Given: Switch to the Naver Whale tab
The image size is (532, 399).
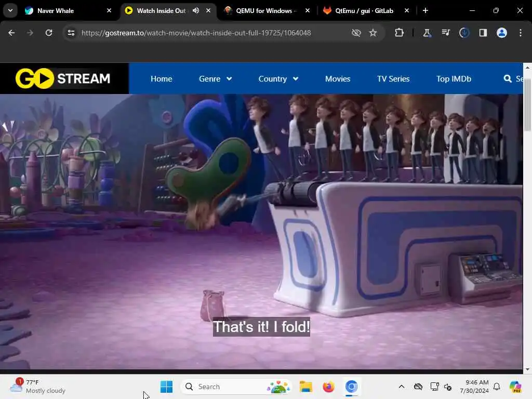Looking at the screenshot, I should [68, 11].
